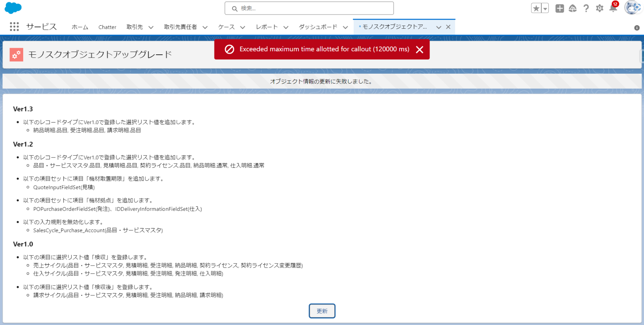Open the ダッシュボード tab dropdown chevron

pos(345,27)
